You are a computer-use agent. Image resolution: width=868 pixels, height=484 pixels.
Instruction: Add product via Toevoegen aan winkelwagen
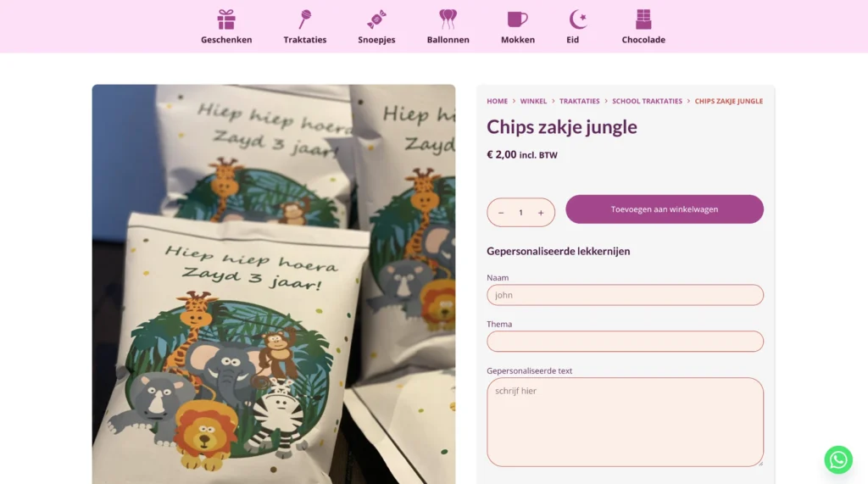665,209
